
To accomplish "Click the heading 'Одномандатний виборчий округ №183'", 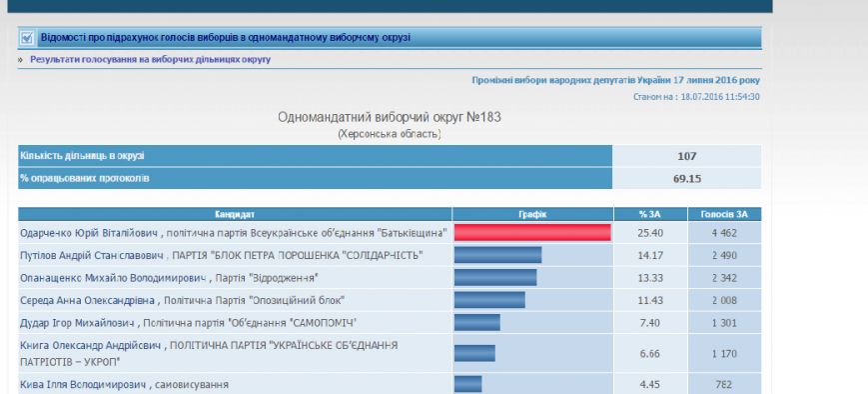I will tap(390, 117).
